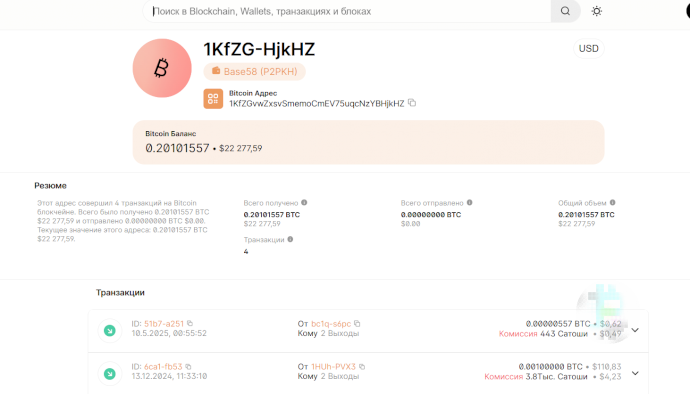Copy sender address 1HUh-PVX3
690x394 pixels.
click(x=362, y=367)
